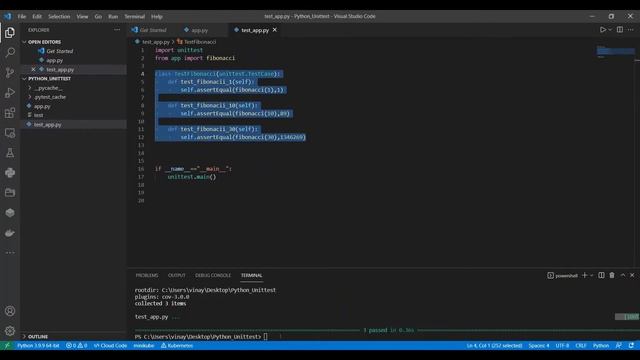This screenshot has width=640, height=360.
Task: Open Explorer Views and More Actions ellipsis
Action: click(x=117, y=30)
